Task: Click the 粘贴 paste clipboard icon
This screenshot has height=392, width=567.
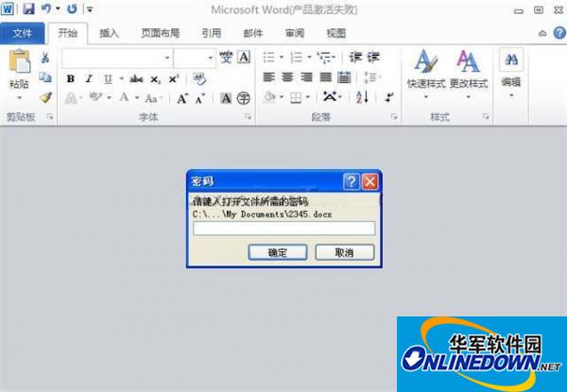Action: (x=20, y=61)
